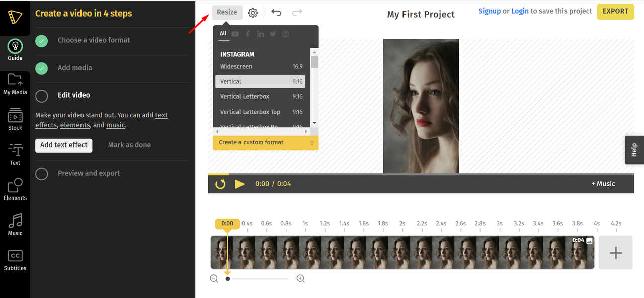
Task: Click Create a custom format
Action: coord(266,142)
